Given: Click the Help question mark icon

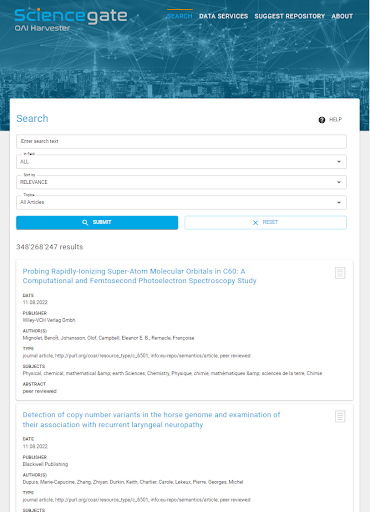Looking at the screenshot, I should tap(322, 120).
